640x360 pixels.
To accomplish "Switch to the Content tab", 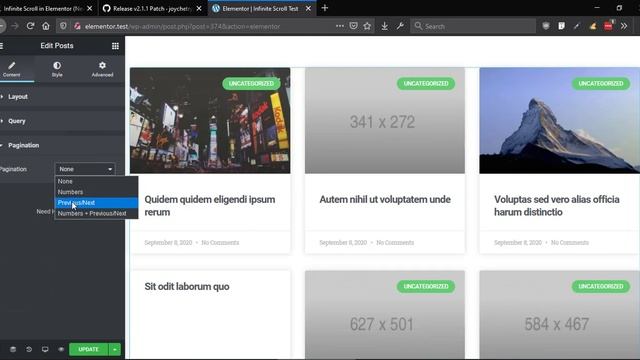I will click(11, 69).
